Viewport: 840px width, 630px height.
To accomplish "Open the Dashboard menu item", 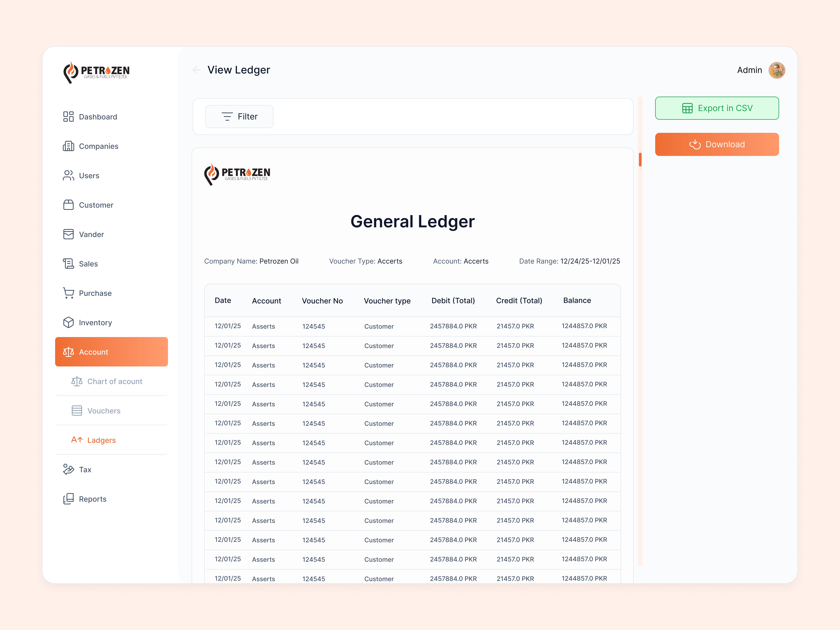I will (111, 117).
